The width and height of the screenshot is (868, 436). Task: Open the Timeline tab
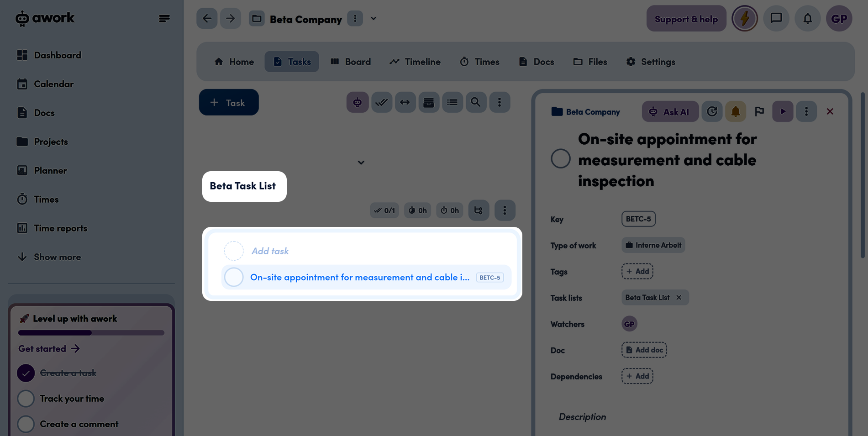click(415, 62)
